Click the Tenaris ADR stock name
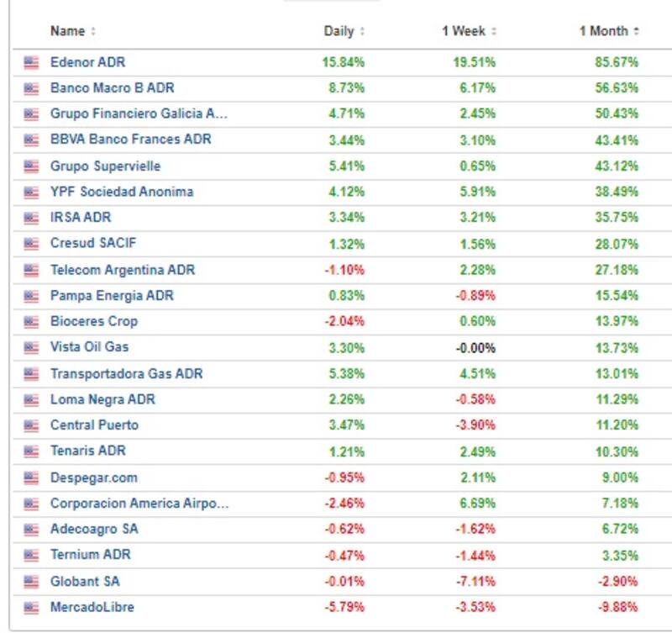672x633 pixels. (87, 451)
